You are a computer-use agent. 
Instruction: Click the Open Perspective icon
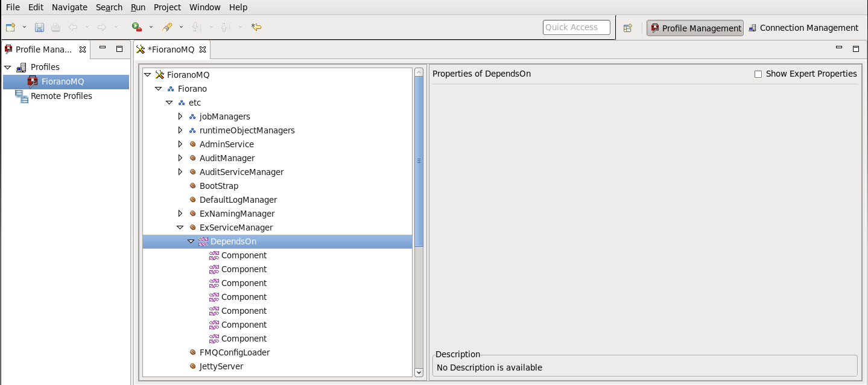627,28
